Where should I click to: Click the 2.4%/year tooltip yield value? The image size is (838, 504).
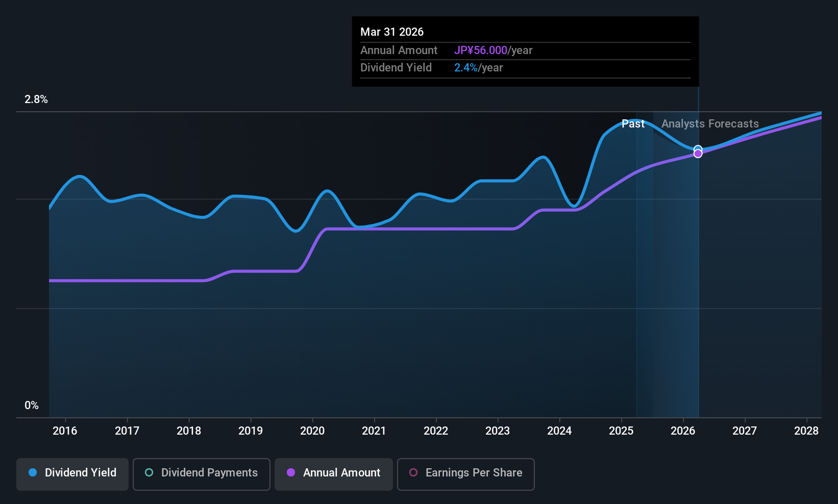tap(478, 68)
